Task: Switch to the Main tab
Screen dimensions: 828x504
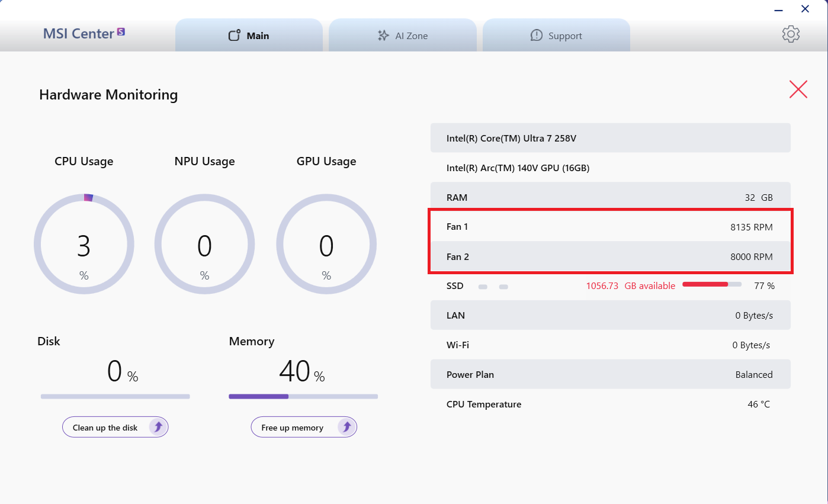Action: pyautogui.click(x=249, y=35)
